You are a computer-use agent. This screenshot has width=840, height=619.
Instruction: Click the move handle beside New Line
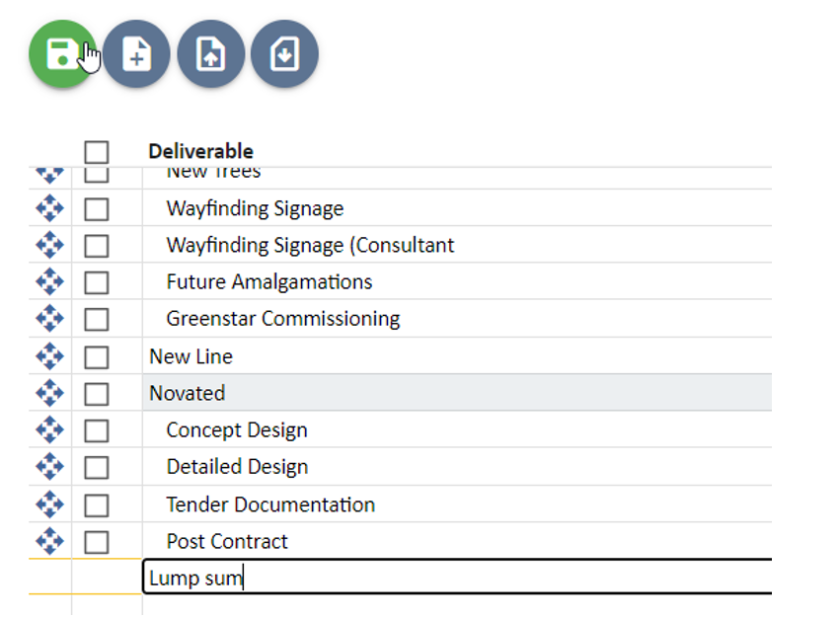tap(48, 355)
